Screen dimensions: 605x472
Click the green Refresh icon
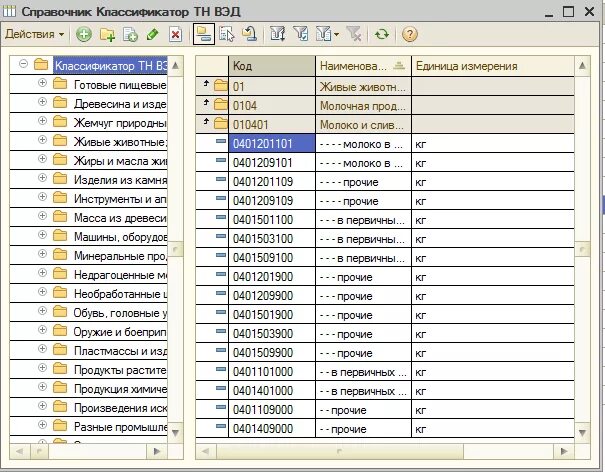(x=382, y=34)
